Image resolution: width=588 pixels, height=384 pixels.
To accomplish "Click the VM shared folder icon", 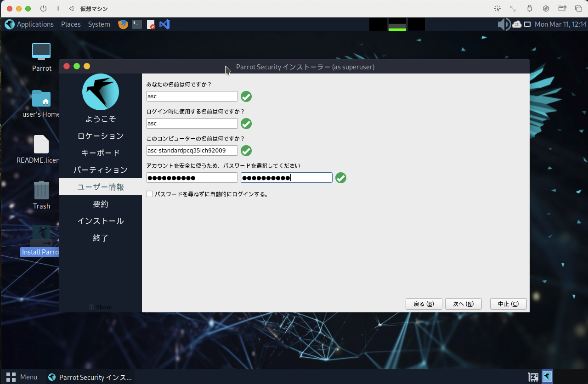I will point(562,9).
